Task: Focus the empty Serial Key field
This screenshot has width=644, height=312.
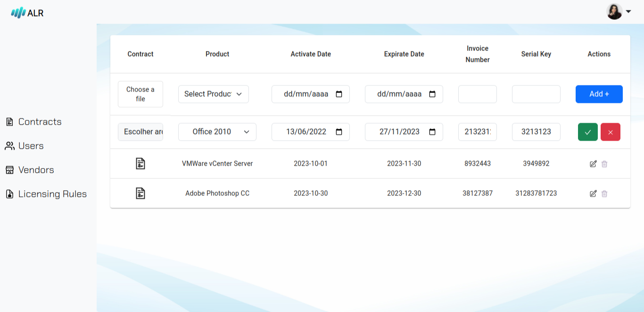Action: point(536,94)
